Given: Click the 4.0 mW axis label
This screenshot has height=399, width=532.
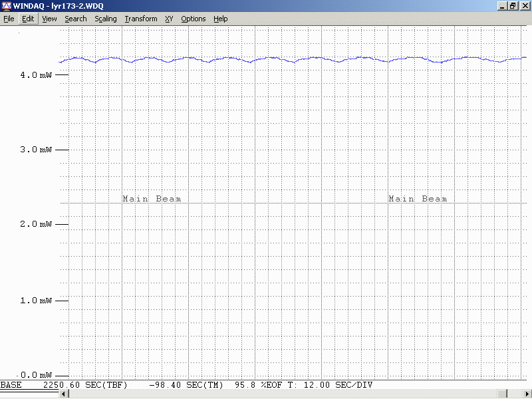Looking at the screenshot, I should (x=37, y=76).
